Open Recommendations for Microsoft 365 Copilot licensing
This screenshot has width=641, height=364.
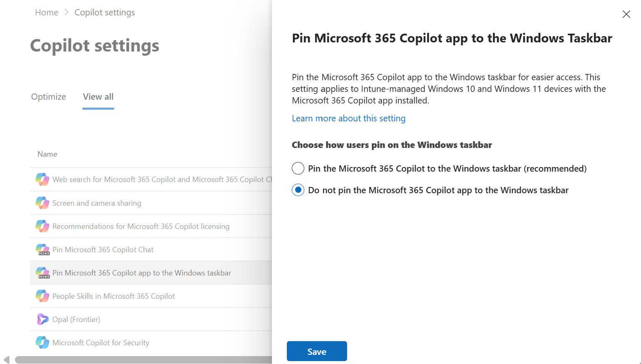[x=141, y=226]
